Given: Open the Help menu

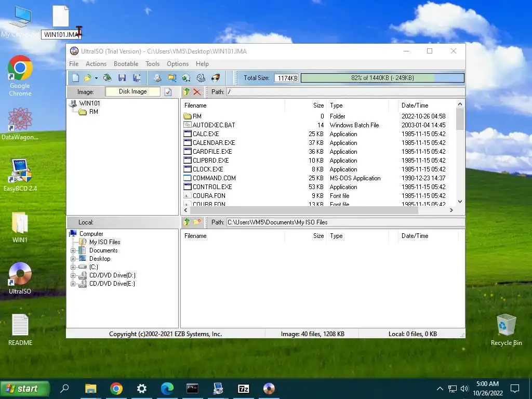Looking at the screenshot, I should click(x=202, y=64).
